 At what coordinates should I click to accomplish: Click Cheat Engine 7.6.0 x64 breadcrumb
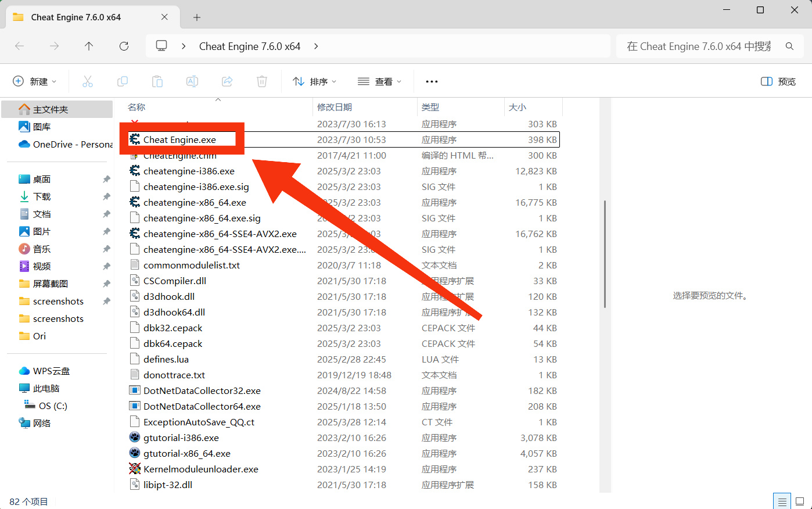click(250, 46)
